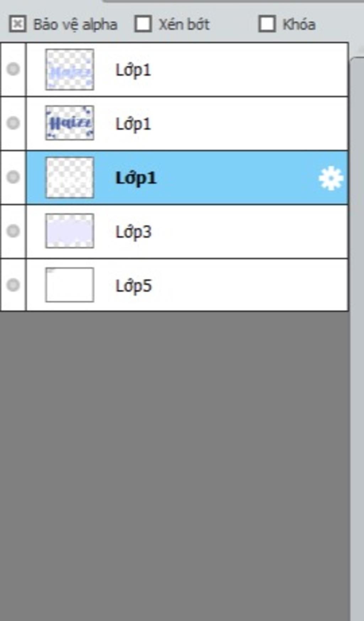
Task: Open the gear settings on highlighted Lớp1 layer
Action: click(x=331, y=178)
